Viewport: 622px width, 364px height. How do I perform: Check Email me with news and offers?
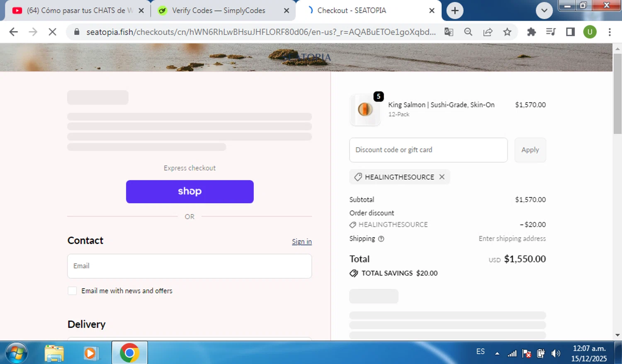(x=72, y=291)
